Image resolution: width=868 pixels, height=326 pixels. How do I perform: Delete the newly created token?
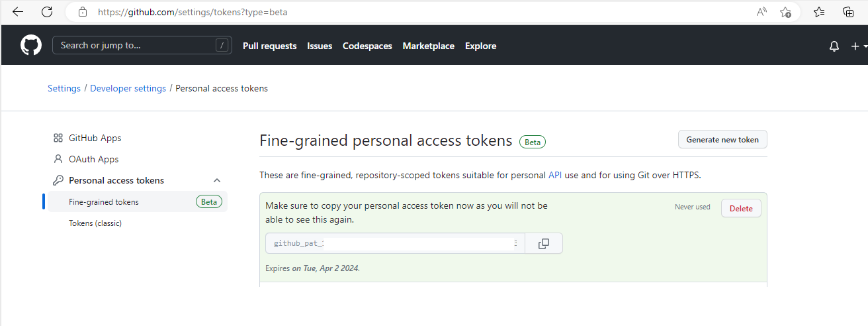(x=741, y=208)
